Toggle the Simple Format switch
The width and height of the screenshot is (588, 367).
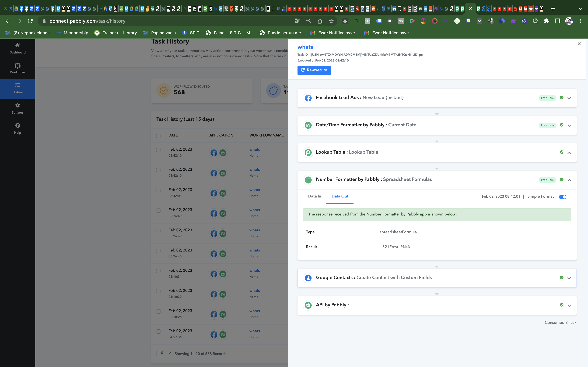[562, 197]
